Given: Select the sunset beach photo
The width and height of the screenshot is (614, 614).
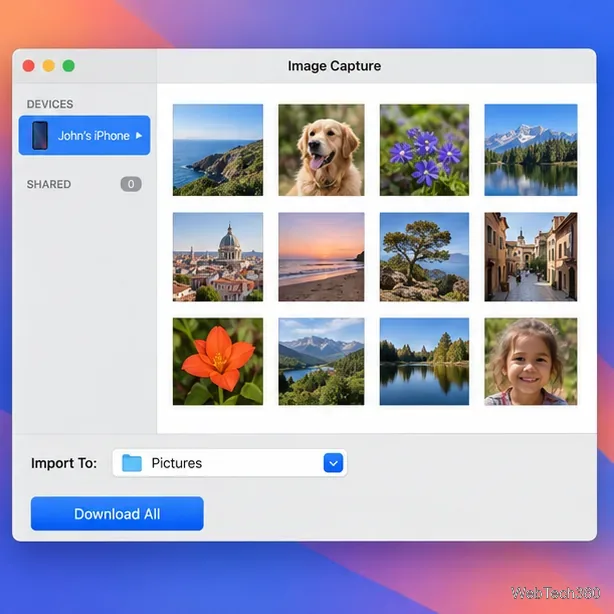Looking at the screenshot, I should pos(321,257).
